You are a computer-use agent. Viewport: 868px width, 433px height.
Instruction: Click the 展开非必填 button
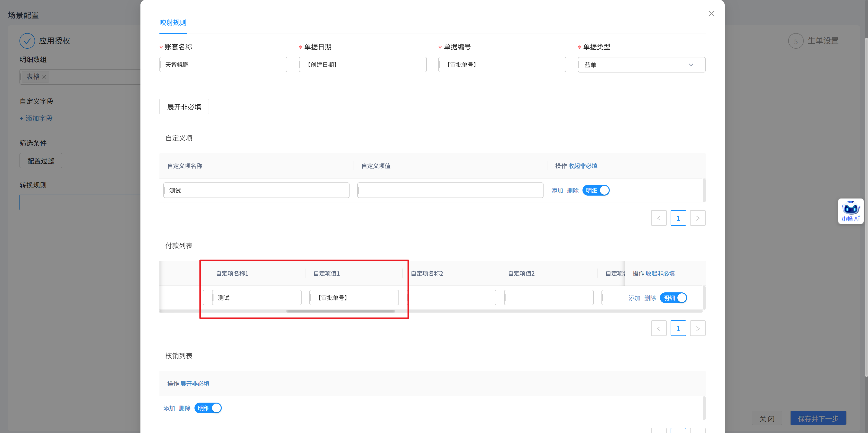(184, 107)
